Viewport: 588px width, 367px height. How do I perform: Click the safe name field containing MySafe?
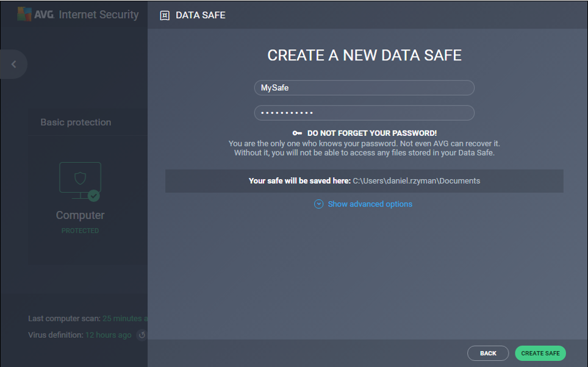point(364,88)
